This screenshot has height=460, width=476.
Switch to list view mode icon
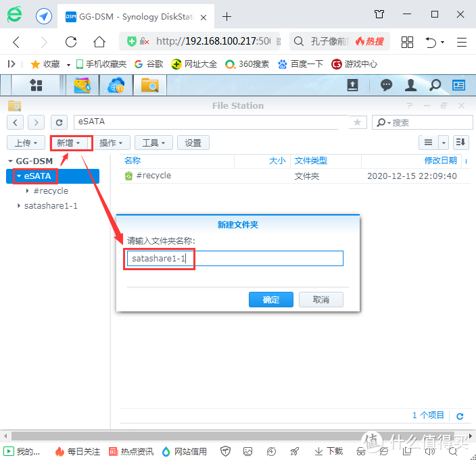429,143
